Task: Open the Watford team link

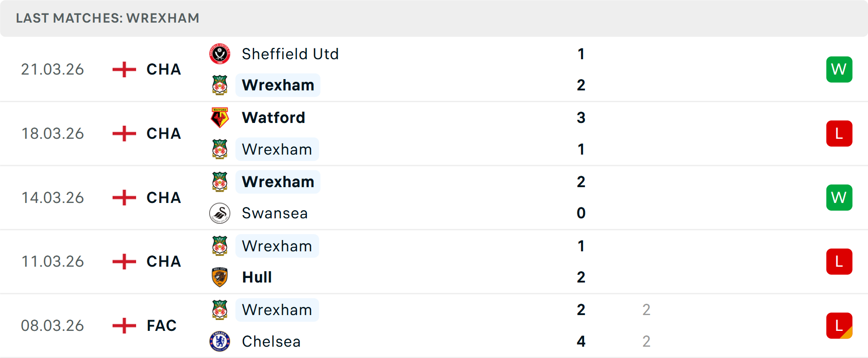Action: 274,118
